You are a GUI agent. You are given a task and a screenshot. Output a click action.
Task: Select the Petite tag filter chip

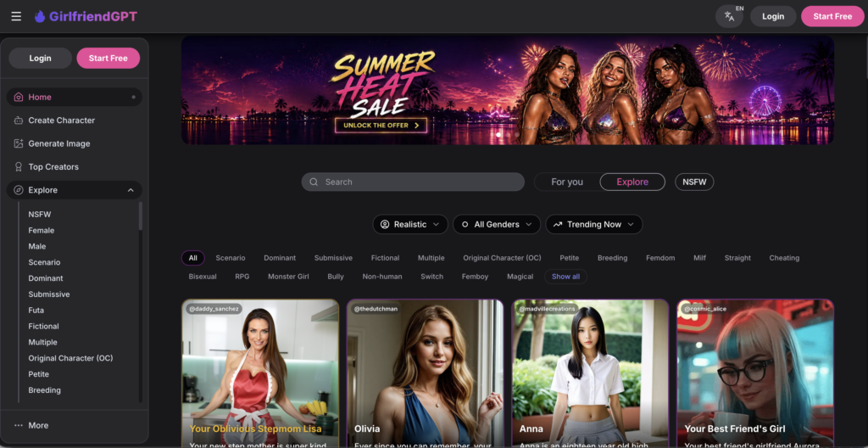tap(569, 258)
